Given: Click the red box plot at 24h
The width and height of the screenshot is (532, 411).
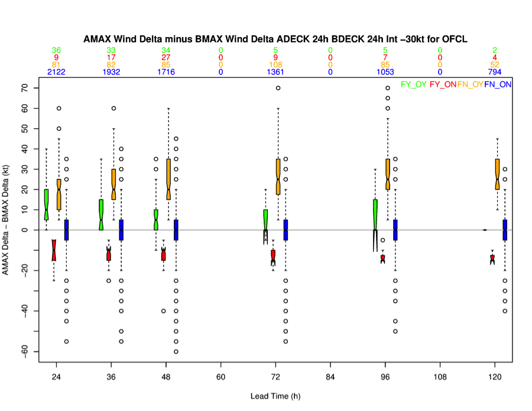Looking at the screenshot, I should click(x=54, y=250).
